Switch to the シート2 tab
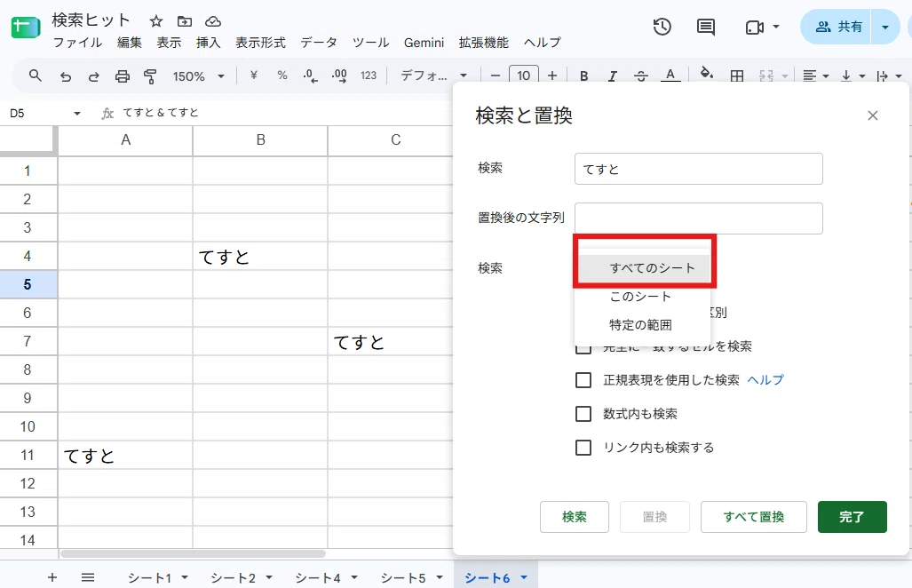 click(x=234, y=577)
